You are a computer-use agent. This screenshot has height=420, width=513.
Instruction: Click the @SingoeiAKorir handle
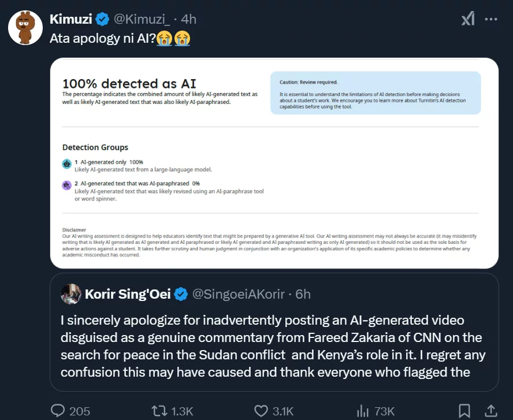click(239, 294)
